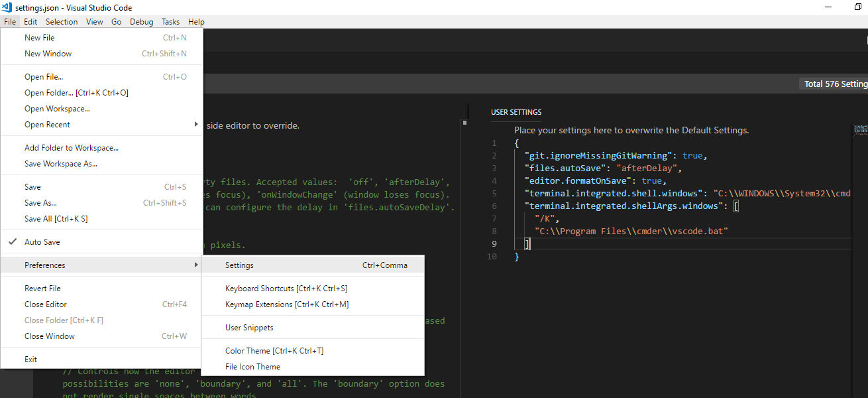Open the Tasks menu
The image size is (868, 398).
pos(170,22)
